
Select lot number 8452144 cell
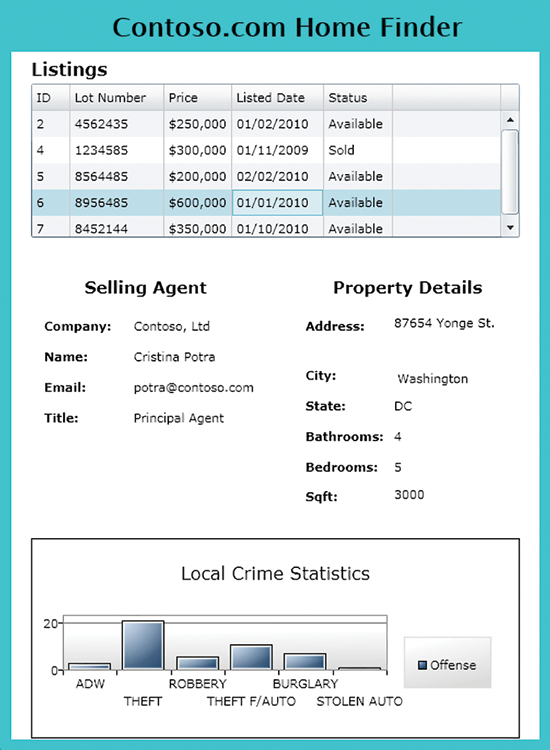tap(117, 227)
